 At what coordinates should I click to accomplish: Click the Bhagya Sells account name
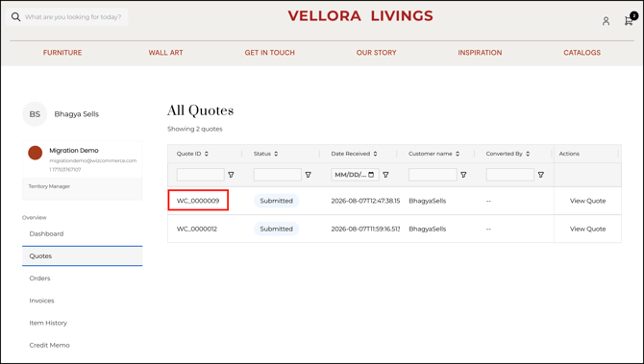pyautogui.click(x=76, y=114)
